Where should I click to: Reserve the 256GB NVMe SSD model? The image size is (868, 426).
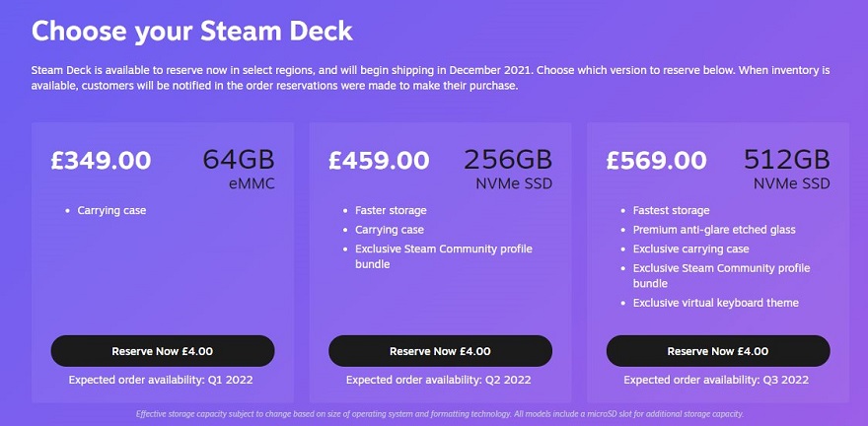click(x=440, y=351)
